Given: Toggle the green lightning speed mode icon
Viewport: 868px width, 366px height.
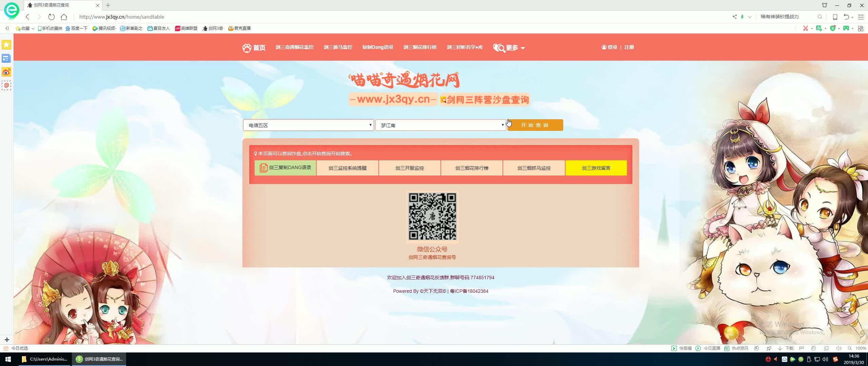Looking at the screenshot, I should 742,17.
